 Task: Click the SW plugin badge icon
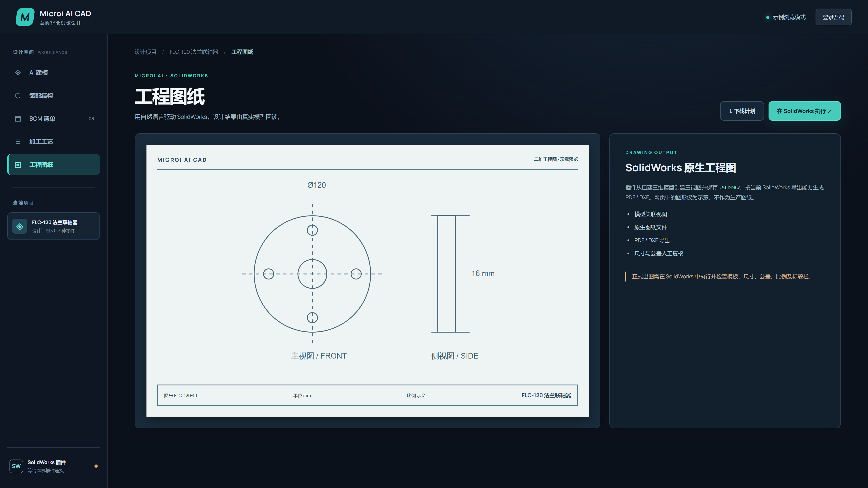coord(16,466)
